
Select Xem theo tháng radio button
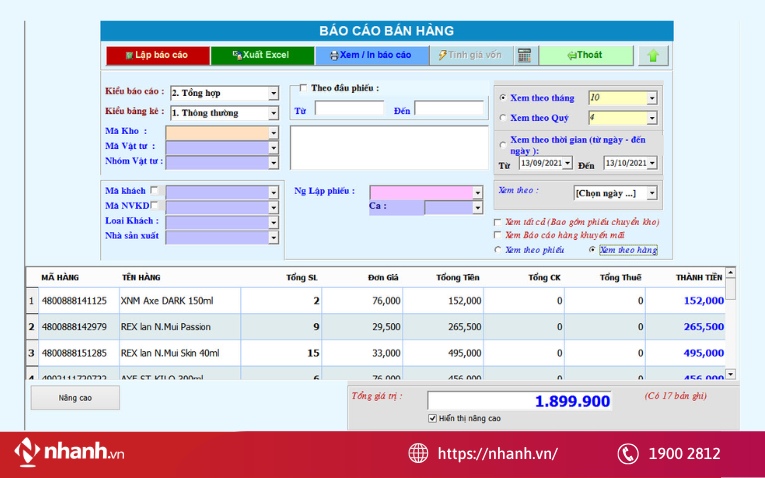(x=503, y=98)
